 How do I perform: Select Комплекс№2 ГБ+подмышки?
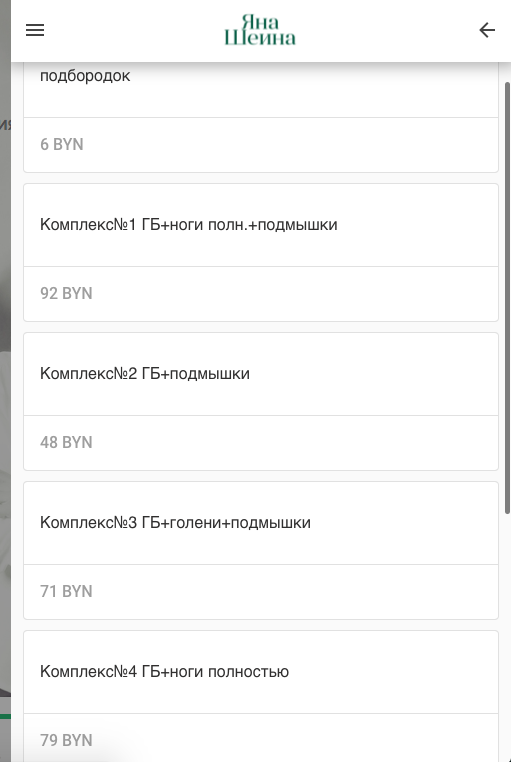coord(145,374)
